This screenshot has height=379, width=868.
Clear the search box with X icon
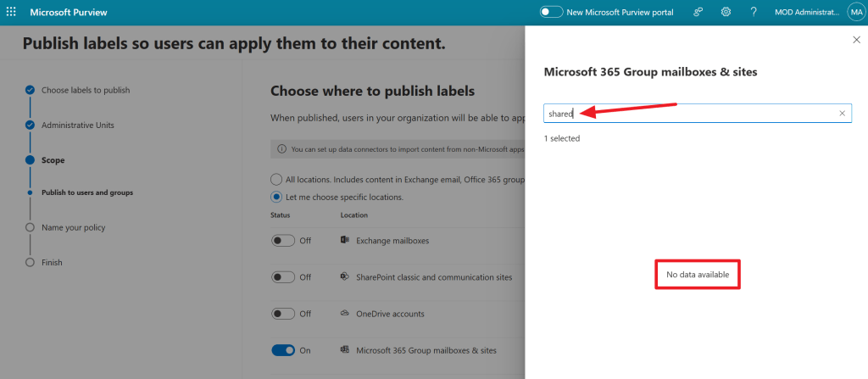(x=842, y=113)
